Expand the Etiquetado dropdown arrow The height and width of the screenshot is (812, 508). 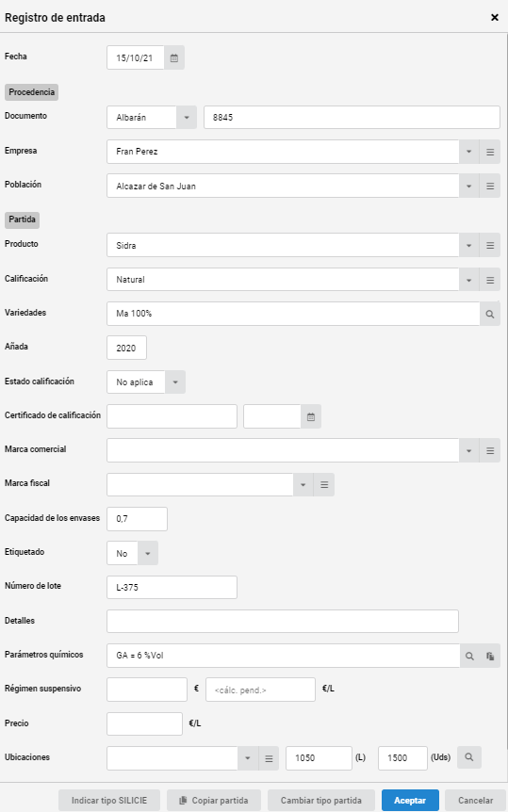pyautogui.click(x=148, y=553)
